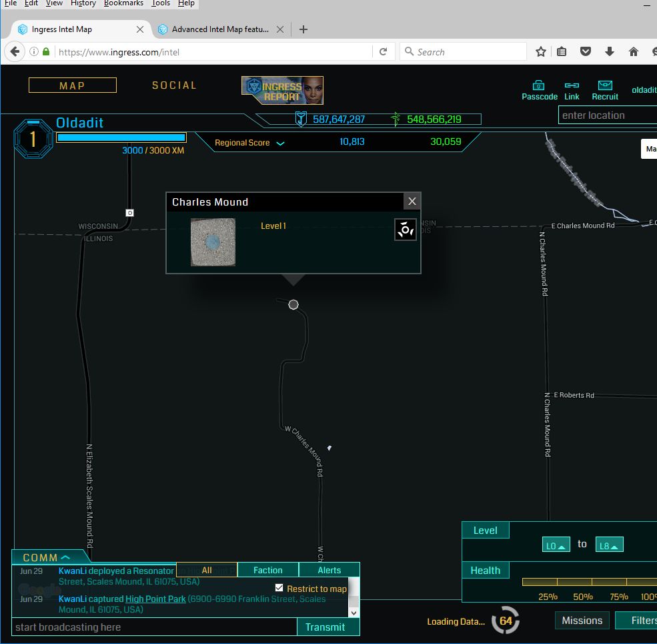Open the L8 maximum level dropdown
Screen dimensions: 657x644
pyautogui.click(x=609, y=545)
